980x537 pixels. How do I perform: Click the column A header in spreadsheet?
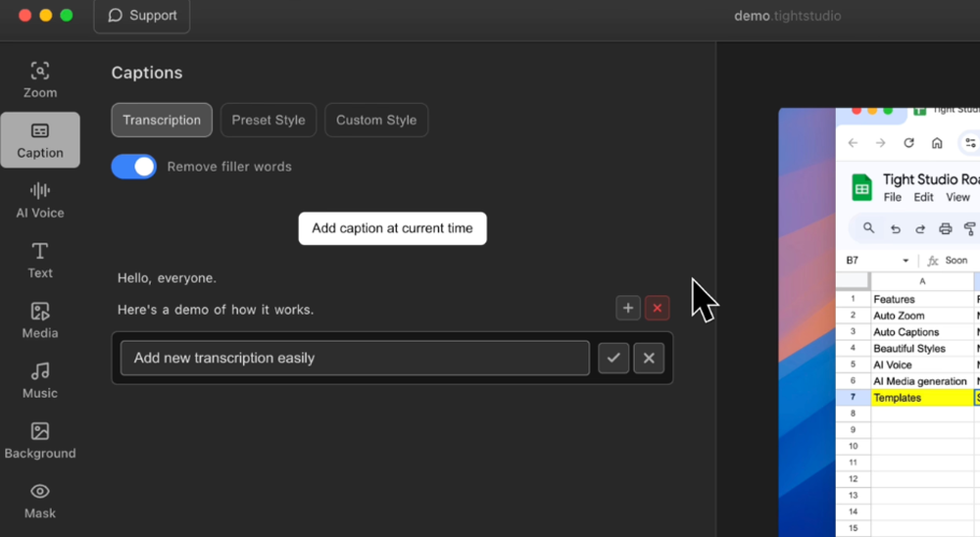pos(922,282)
